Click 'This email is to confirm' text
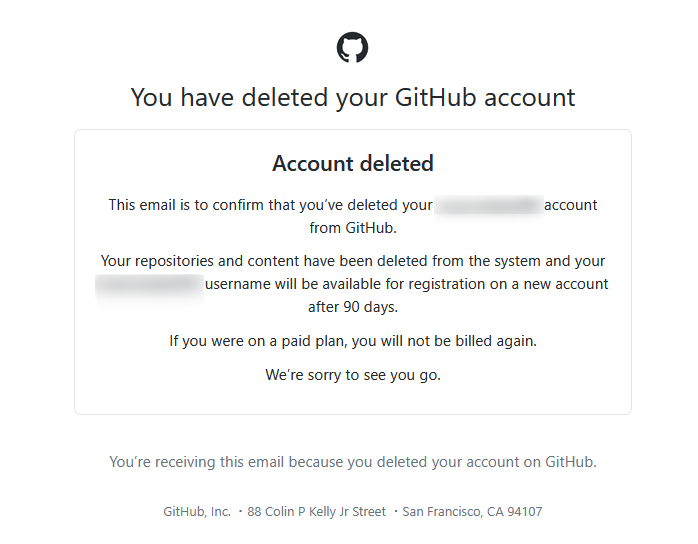The image size is (698, 544). pyautogui.click(x=187, y=205)
